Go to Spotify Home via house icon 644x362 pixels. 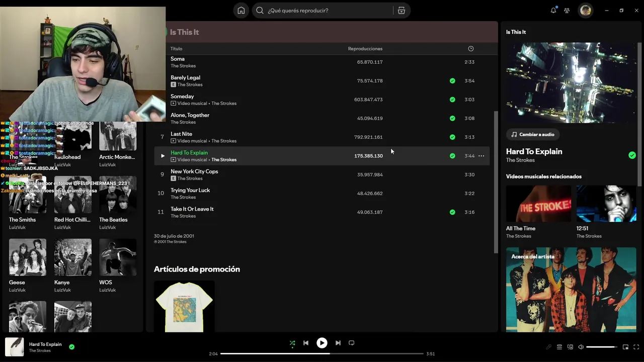click(x=241, y=11)
